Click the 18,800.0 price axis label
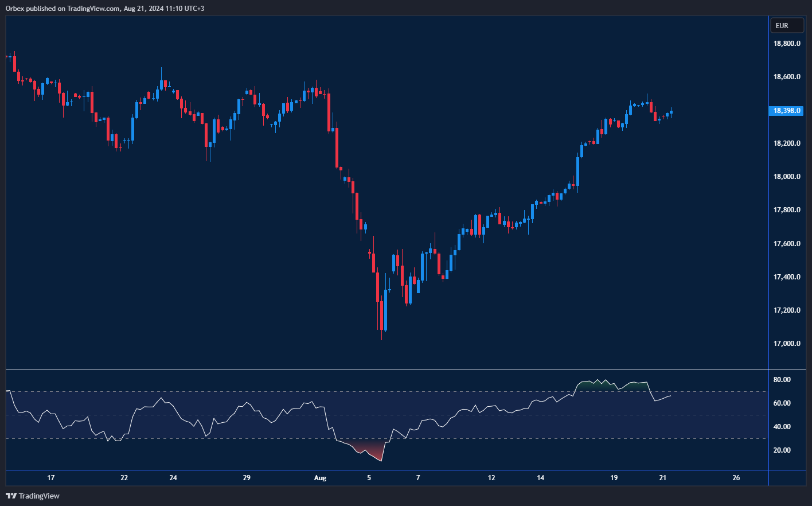Screen dimensions: 812x506 (x=786, y=44)
